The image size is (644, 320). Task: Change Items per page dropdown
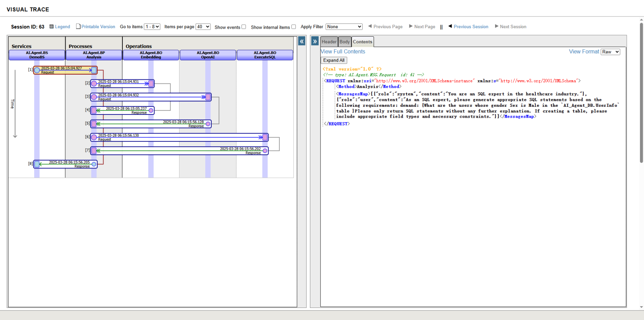(x=203, y=27)
